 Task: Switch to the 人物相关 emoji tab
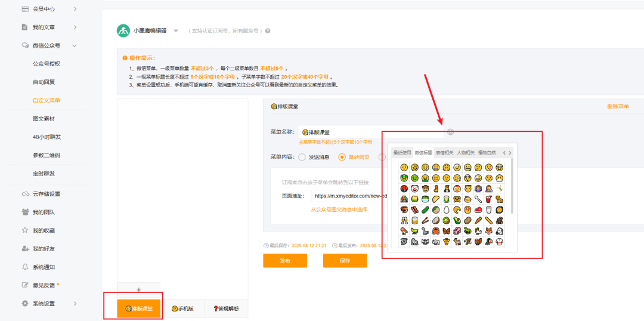point(466,153)
